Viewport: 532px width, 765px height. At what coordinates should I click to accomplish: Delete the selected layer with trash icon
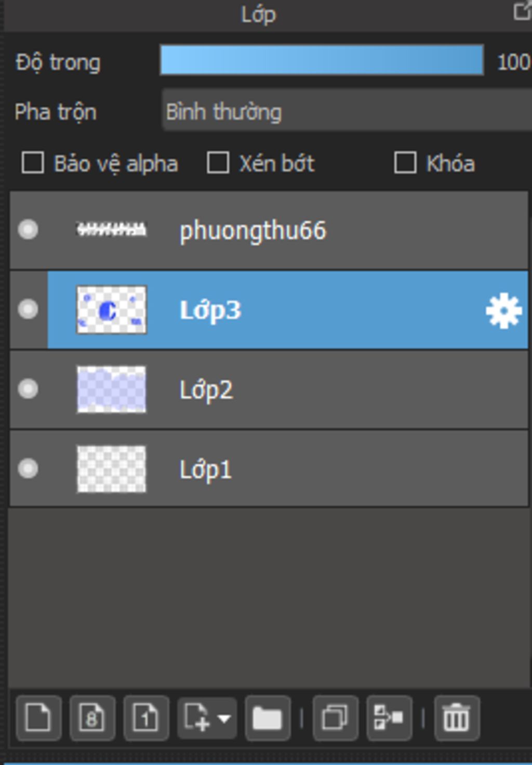457,718
